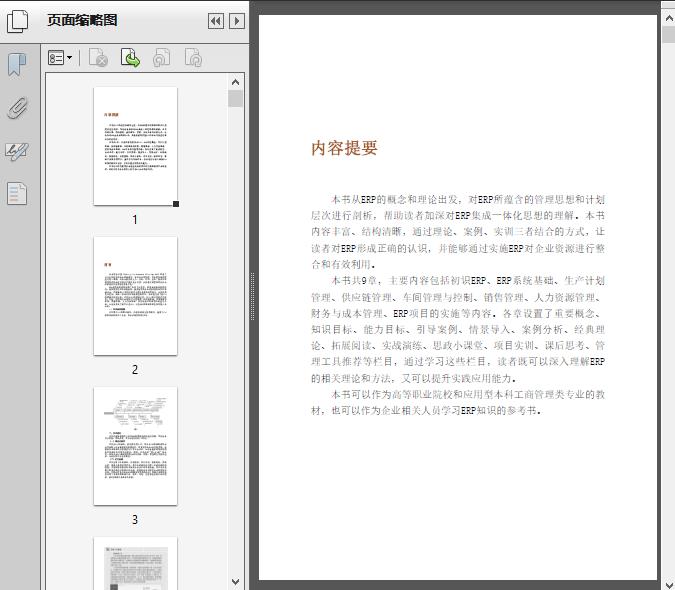
Task: Open the page thumbnails panel icon
Action: tap(18, 21)
